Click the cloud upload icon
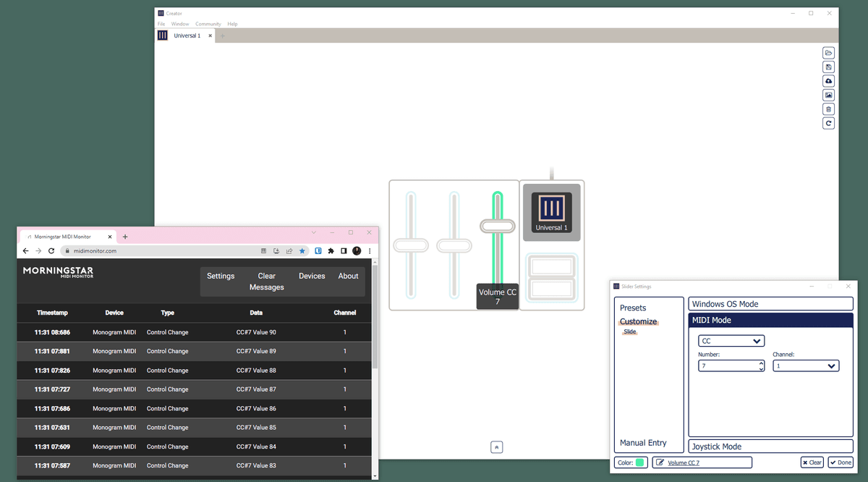868x482 pixels. (x=829, y=81)
